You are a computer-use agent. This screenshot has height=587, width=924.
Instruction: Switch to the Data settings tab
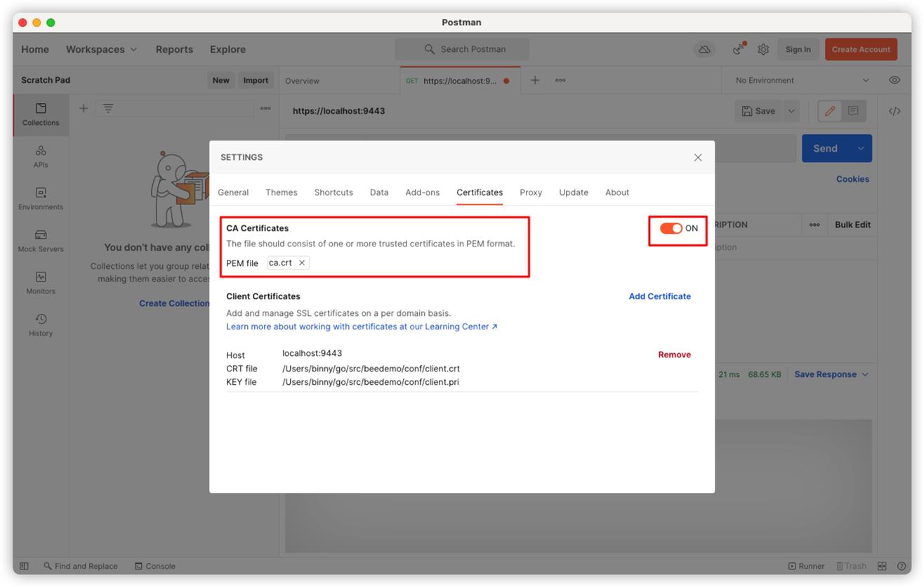[379, 192]
